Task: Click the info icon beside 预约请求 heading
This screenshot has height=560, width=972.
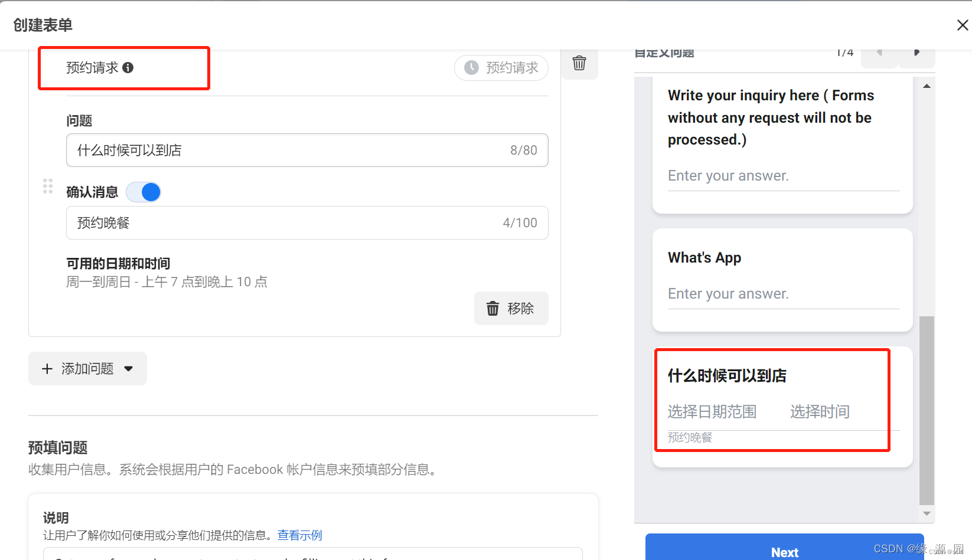Action: coord(129,67)
